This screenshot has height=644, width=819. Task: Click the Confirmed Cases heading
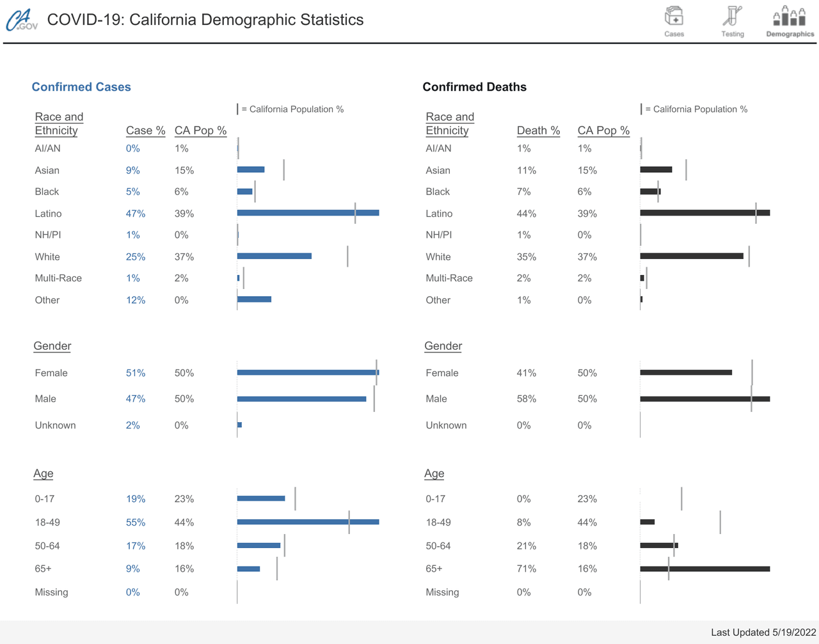(81, 87)
